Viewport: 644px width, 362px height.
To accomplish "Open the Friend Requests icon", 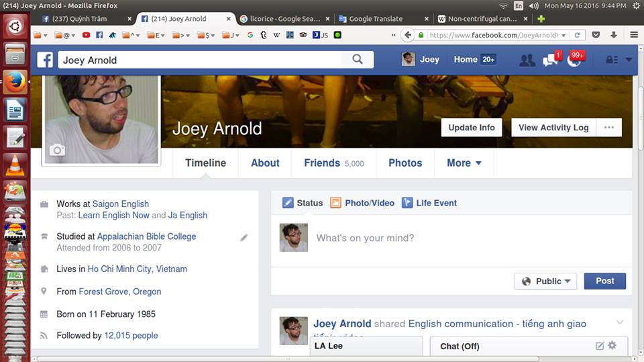I will (x=527, y=60).
